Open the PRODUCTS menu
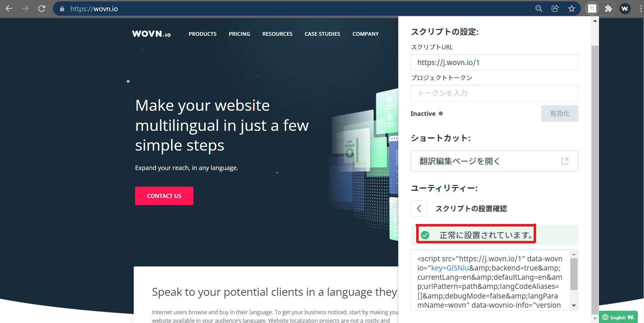The image size is (644, 323). click(203, 34)
